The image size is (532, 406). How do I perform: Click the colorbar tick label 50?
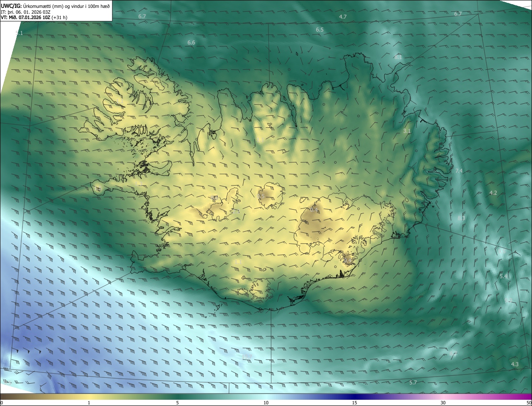pos(529,403)
